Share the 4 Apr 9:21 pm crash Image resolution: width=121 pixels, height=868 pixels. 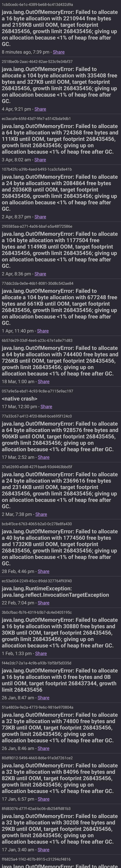40,109
